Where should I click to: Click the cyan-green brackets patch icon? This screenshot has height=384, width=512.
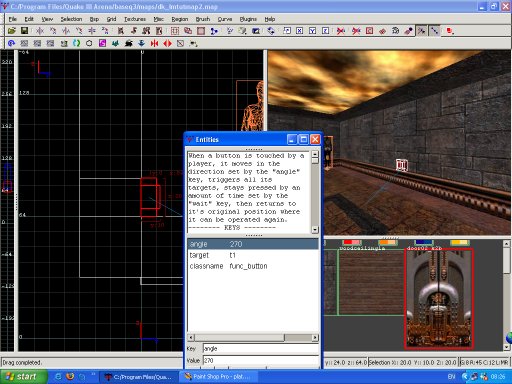tap(76, 43)
